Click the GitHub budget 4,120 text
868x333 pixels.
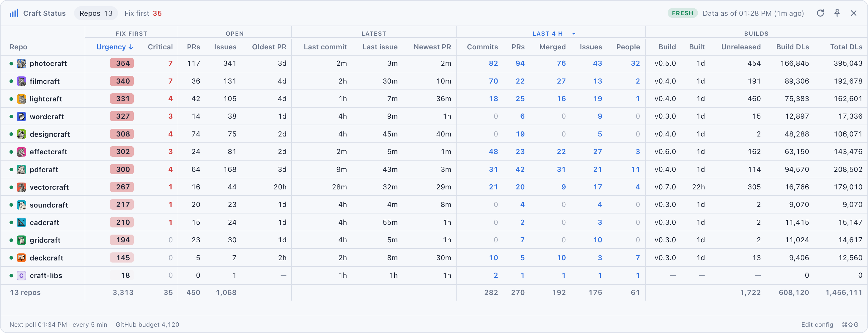147,324
